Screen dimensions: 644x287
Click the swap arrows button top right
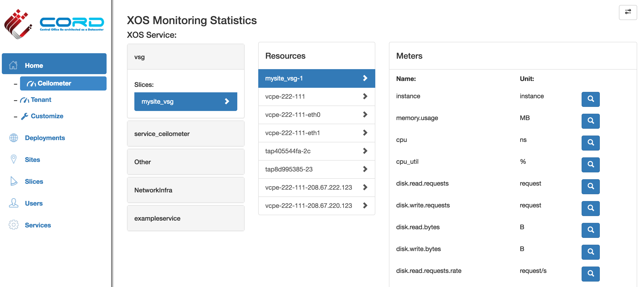coord(628,12)
